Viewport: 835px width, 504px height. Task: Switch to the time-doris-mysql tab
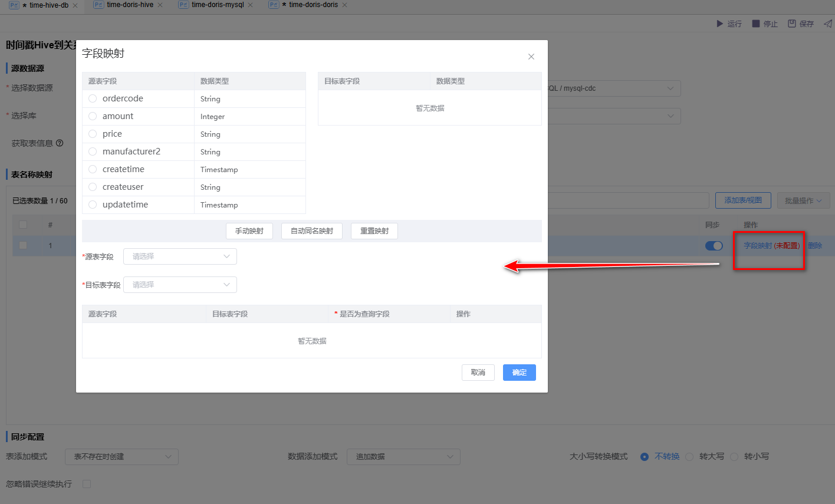[x=217, y=5]
